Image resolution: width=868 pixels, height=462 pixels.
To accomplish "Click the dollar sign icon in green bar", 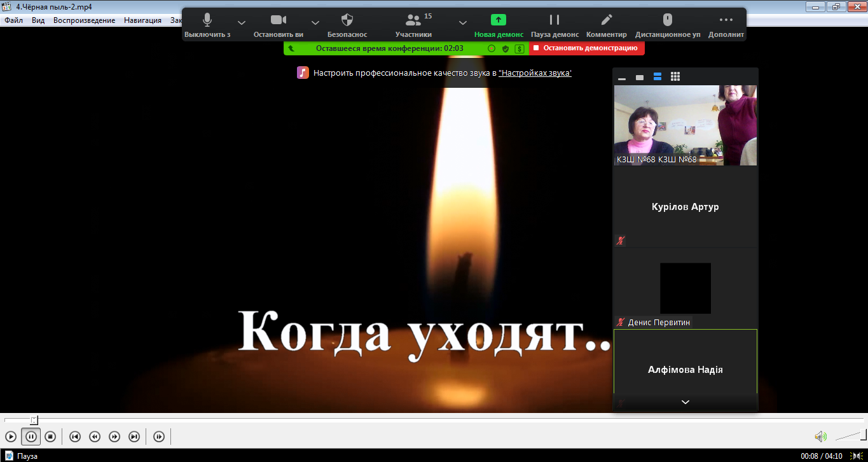I will click(x=520, y=48).
